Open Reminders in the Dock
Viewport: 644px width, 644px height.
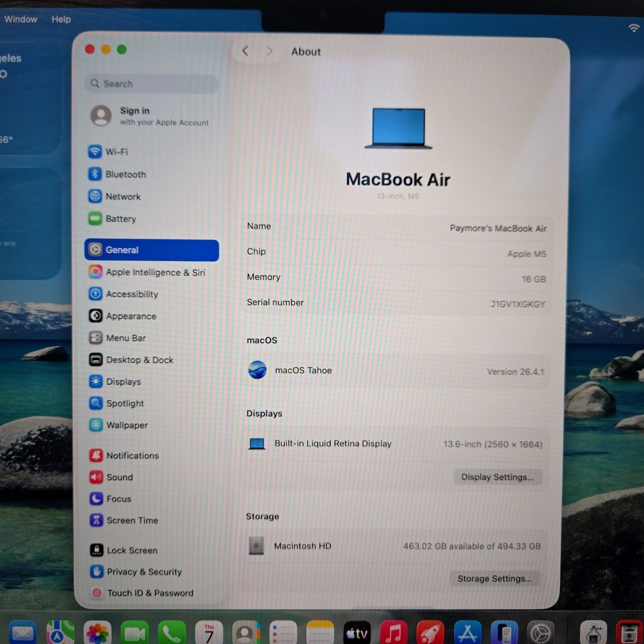(283, 632)
